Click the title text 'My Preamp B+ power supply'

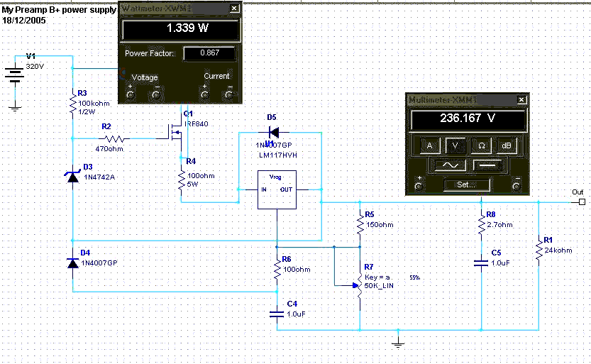coord(59,10)
